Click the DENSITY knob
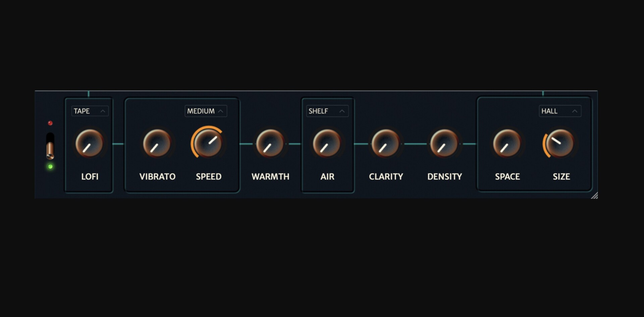Image resolution: width=644 pixels, height=317 pixels. click(444, 143)
